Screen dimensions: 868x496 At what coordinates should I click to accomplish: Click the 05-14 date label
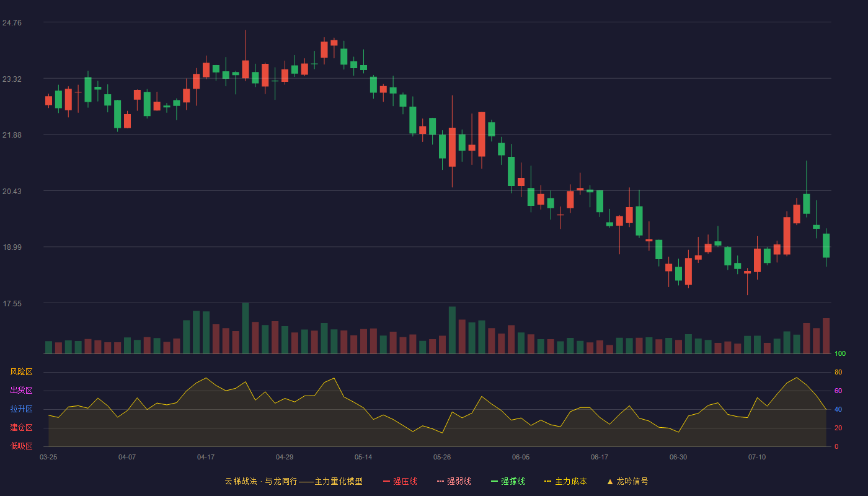coord(363,457)
